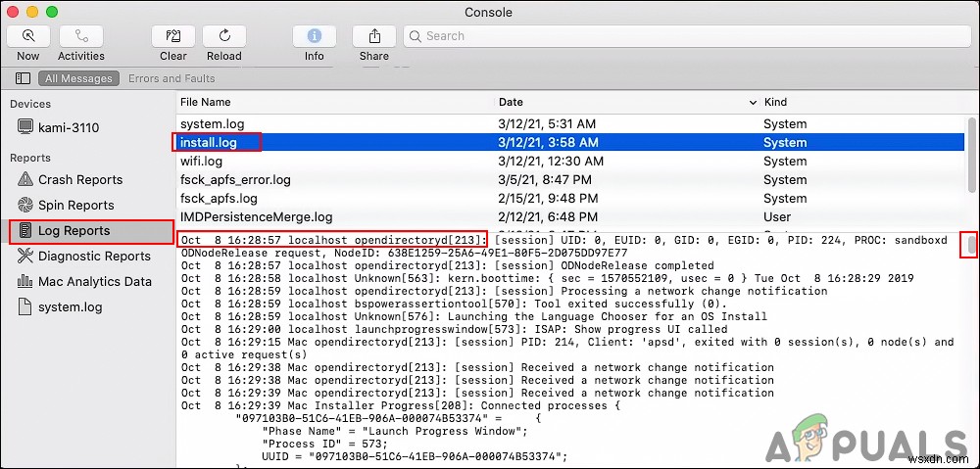Viewport: 980px width, 469px height.
Task: Sort by File Name column header
Action: [x=206, y=102]
